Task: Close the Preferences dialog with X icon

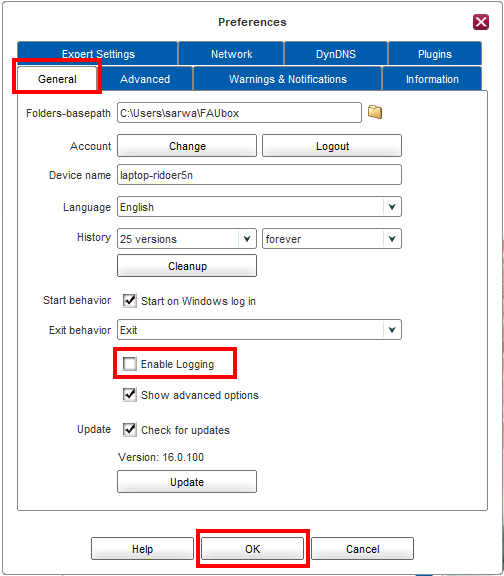Action: click(x=481, y=22)
